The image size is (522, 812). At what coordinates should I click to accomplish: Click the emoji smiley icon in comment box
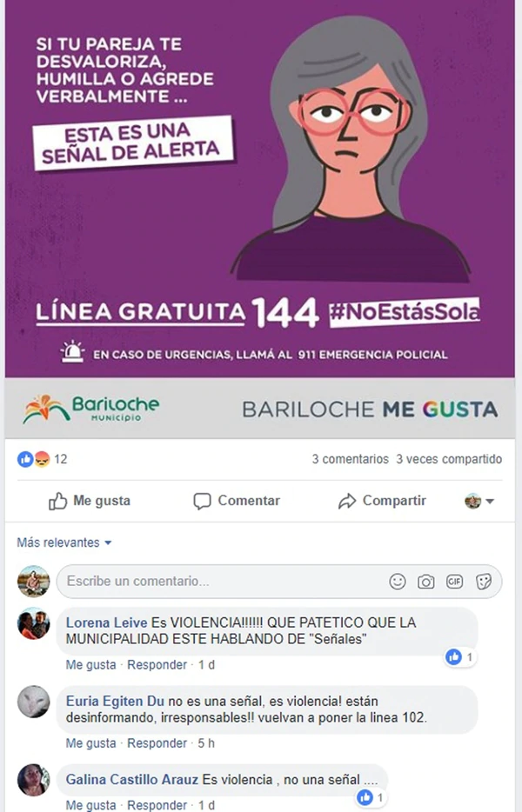398,582
